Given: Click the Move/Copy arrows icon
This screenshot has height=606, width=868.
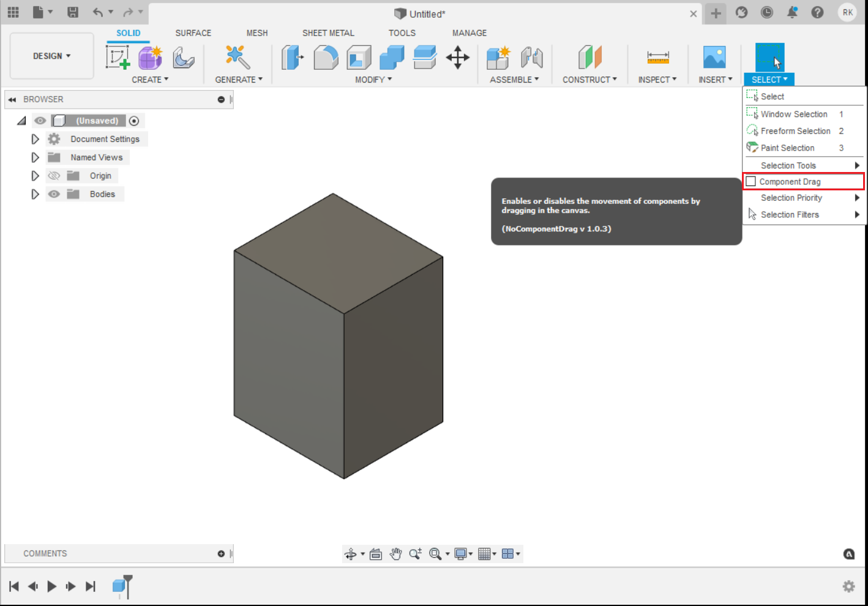Looking at the screenshot, I should click(457, 58).
